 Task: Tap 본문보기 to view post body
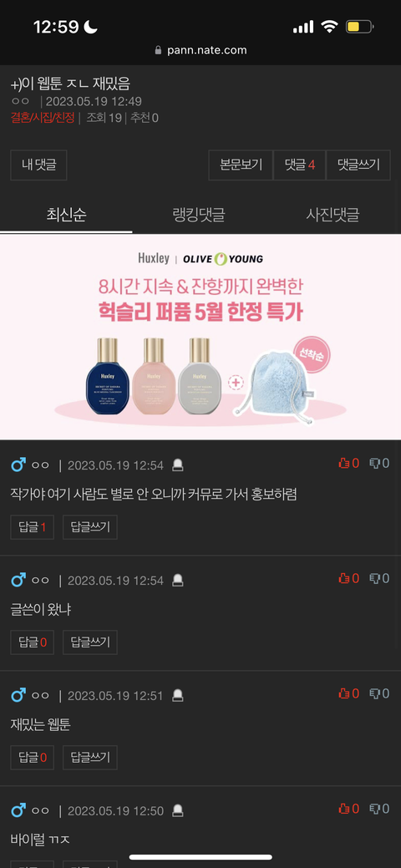[x=241, y=165]
